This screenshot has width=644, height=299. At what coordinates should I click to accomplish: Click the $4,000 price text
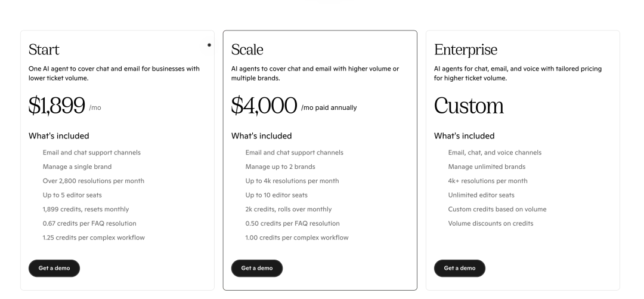[264, 106]
